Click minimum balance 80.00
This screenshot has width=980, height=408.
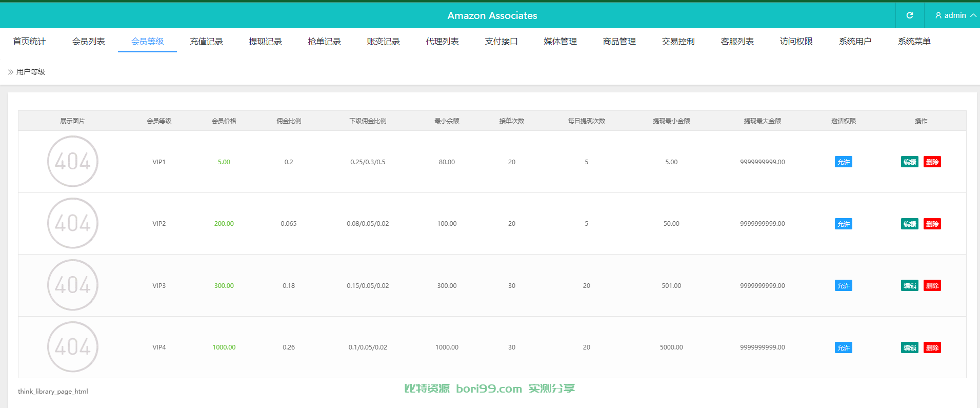pos(447,162)
